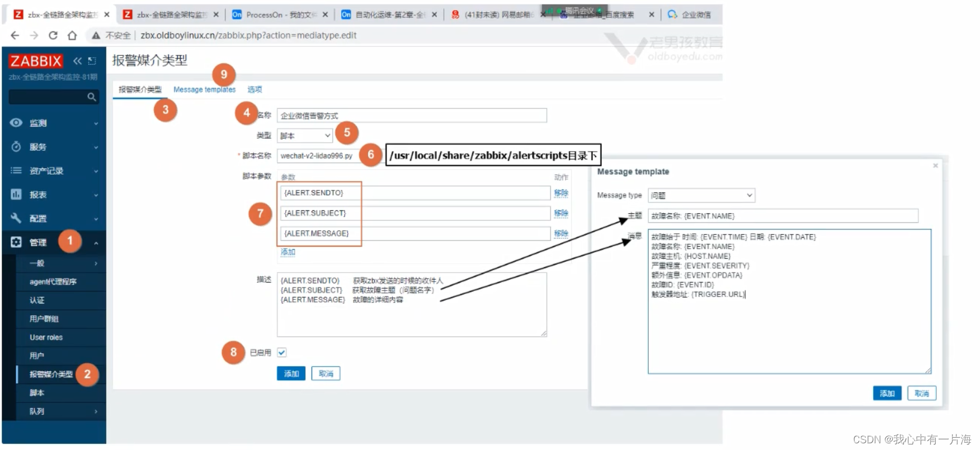Image resolution: width=980 pixels, height=450 pixels.
Task: Expand the 资产记录 menu chevron
Action: coord(96,171)
